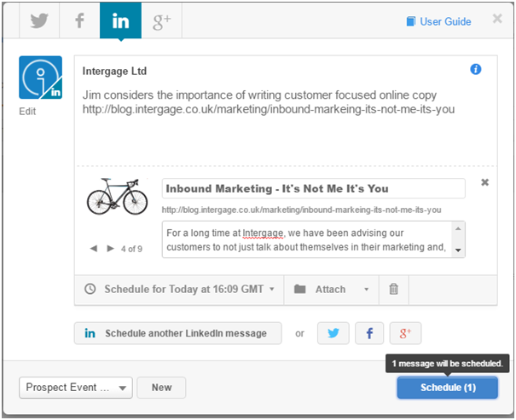This screenshot has height=420, width=516.
Task: Click the description scrollbar up arrow
Action: 458,228
